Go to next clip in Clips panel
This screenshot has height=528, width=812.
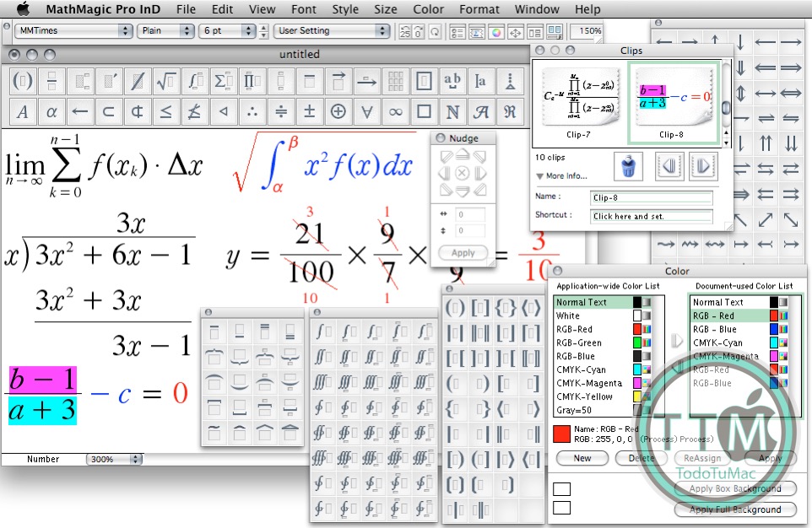[703, 166]
